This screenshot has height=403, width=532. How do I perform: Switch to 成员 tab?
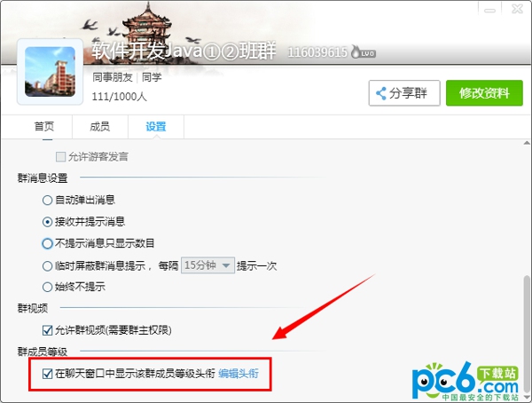pyautogui.click(x=99, y=126)
